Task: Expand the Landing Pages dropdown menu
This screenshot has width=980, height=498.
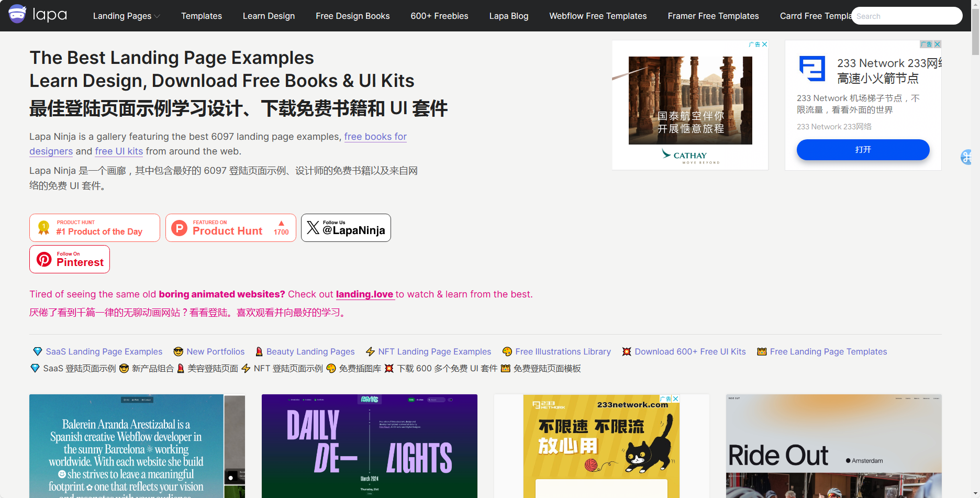Action: 126,16
